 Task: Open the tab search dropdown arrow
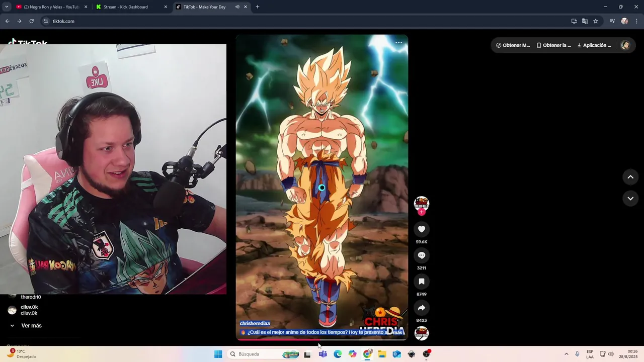[x=7, y=7]
